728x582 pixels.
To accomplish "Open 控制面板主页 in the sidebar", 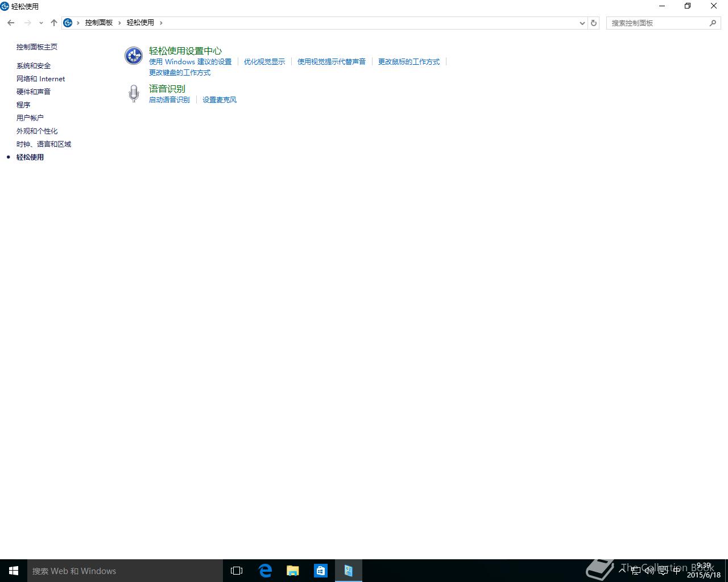I will pos(37,47).
